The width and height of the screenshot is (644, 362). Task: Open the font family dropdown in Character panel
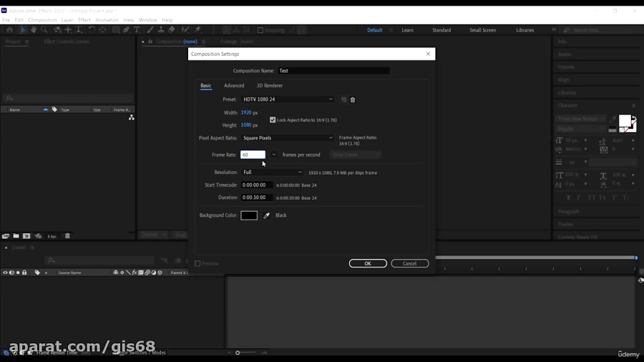(x=581, y=119)
